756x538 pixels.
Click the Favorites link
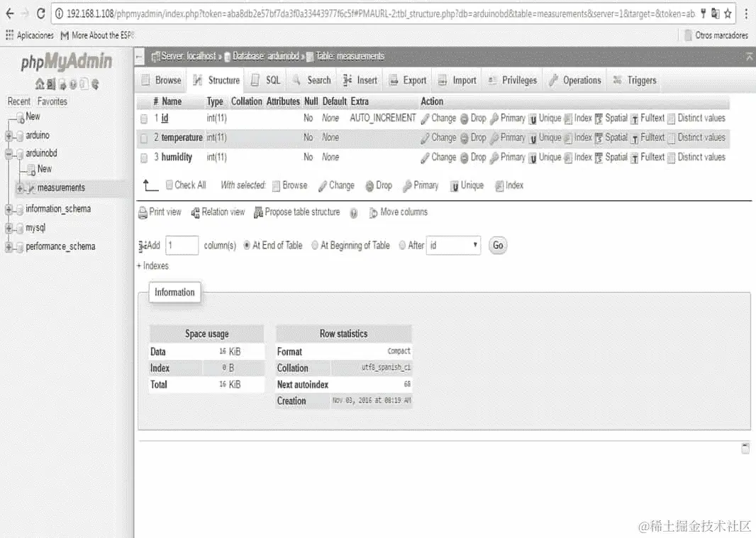[52, 101]
